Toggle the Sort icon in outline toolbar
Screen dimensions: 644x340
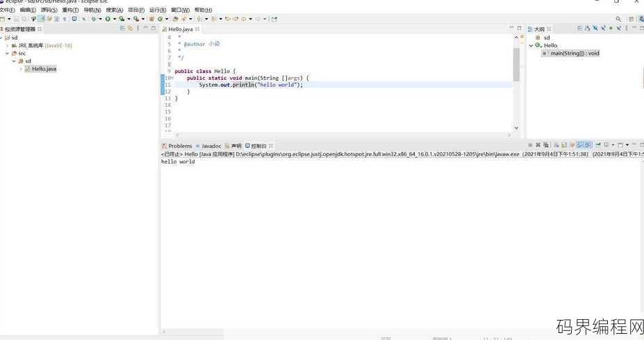[x=587, y=28]
